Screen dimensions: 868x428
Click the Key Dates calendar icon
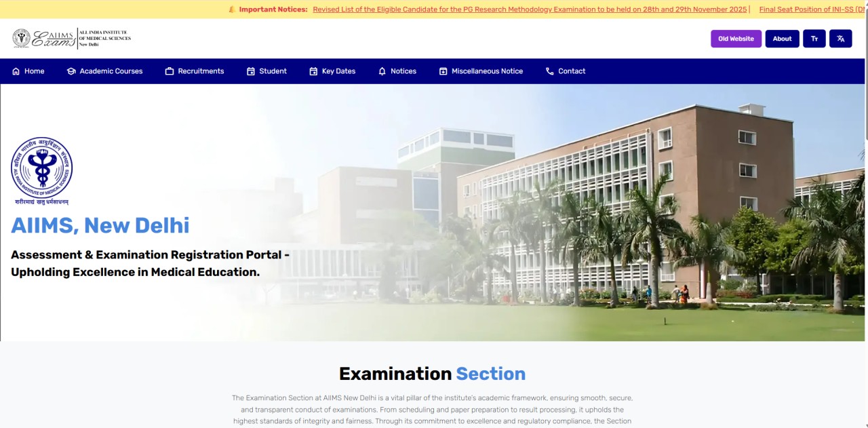pos(313,71)
